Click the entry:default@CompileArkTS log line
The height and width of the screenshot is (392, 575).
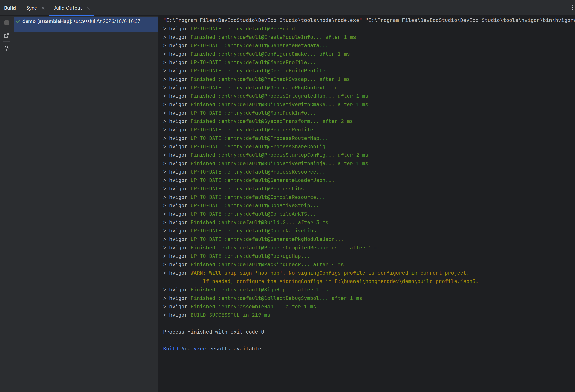pos(239,214)
